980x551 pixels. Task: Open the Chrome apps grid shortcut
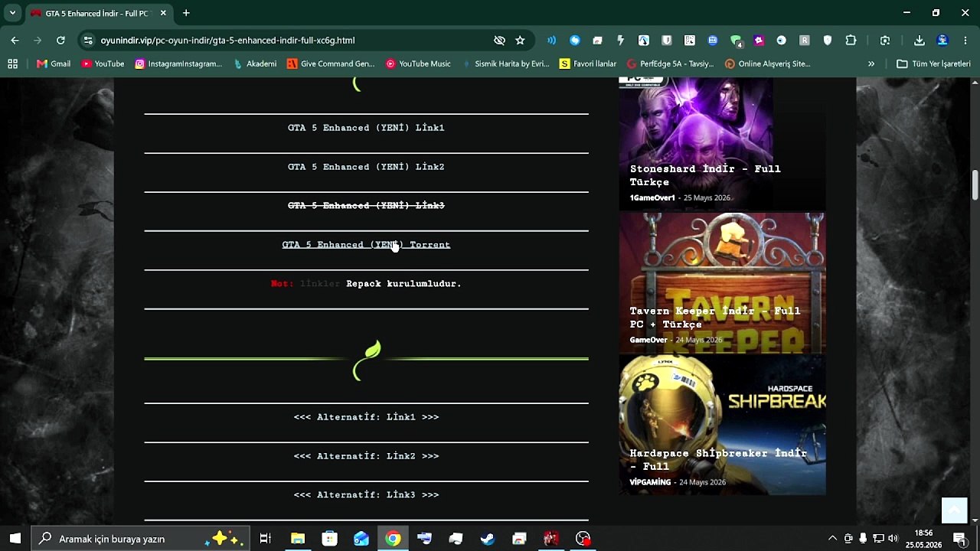[x=12, y=64]
